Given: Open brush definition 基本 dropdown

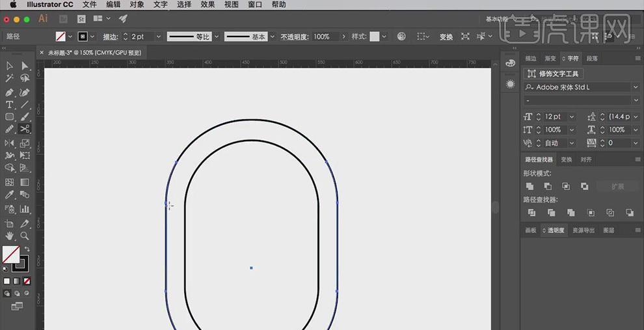Looking at the screenshot, I should (273, 36).
